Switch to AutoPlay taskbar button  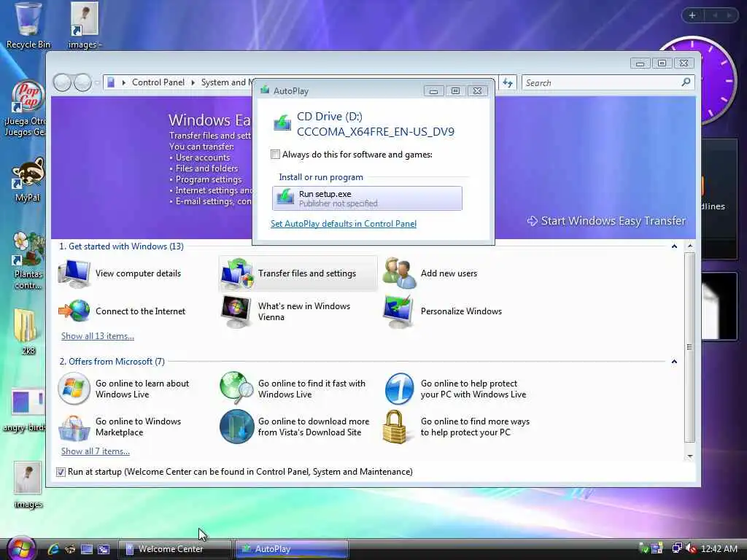tap(292, 549)
